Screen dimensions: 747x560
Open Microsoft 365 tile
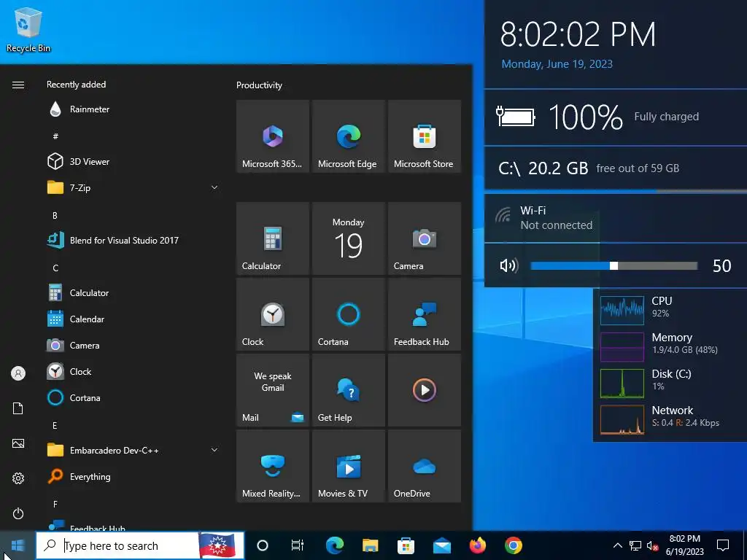[273, 136]
